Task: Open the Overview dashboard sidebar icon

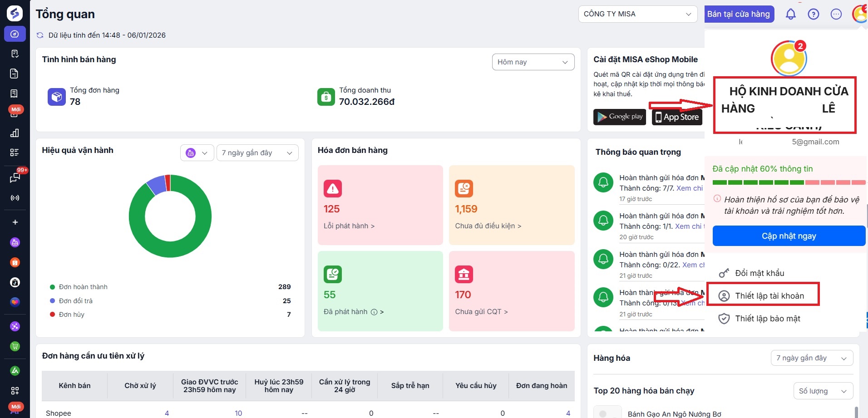Action: pos(15,34)
